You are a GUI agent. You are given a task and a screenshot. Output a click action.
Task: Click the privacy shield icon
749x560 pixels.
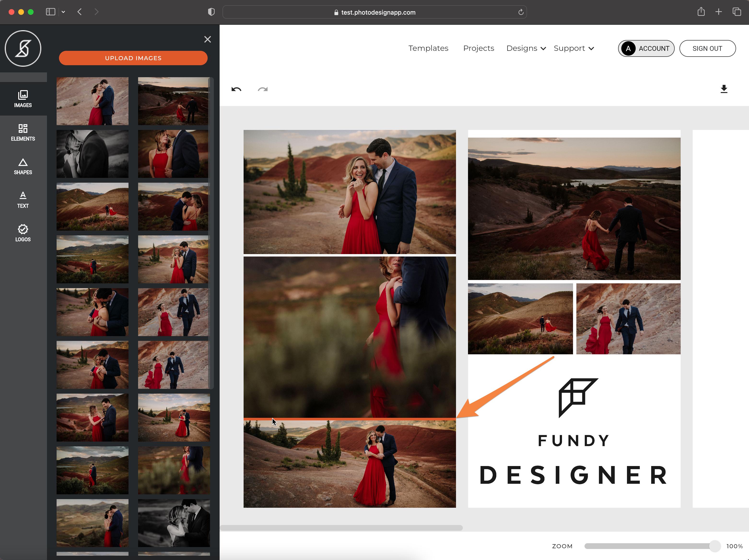tap(211, 12)
